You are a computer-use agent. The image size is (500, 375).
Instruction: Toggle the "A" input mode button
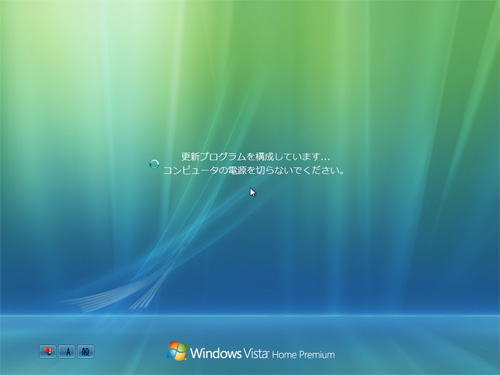click(x=67, y=352)
